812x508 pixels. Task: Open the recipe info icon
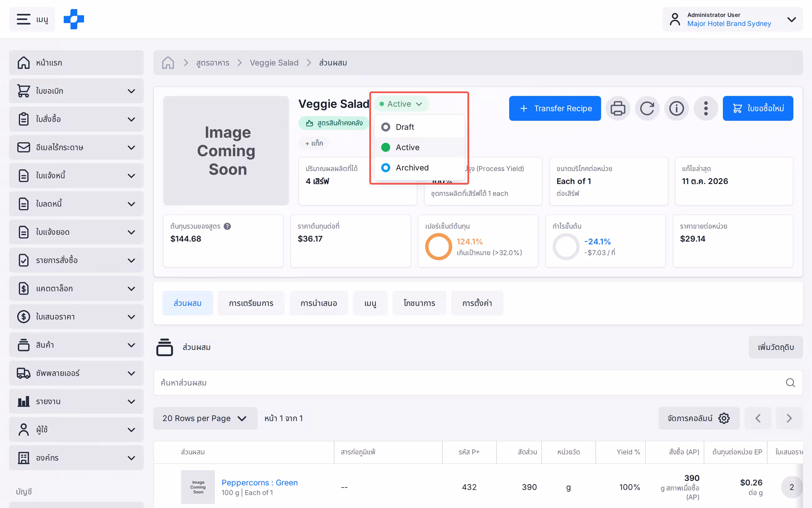tap(676, 108)
